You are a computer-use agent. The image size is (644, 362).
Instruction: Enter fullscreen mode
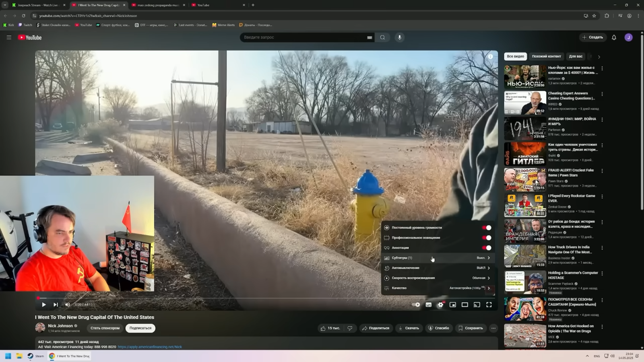[489, 304]
